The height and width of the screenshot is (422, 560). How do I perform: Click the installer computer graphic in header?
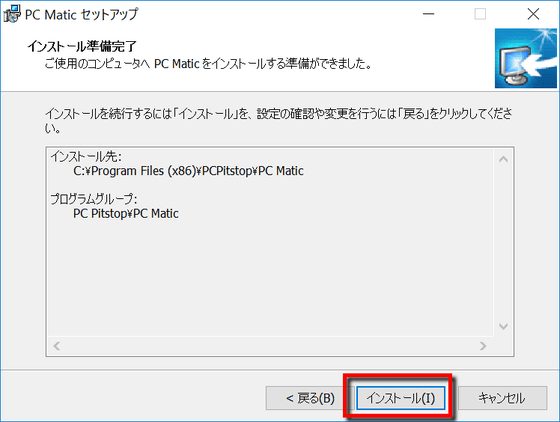point(525,58)
